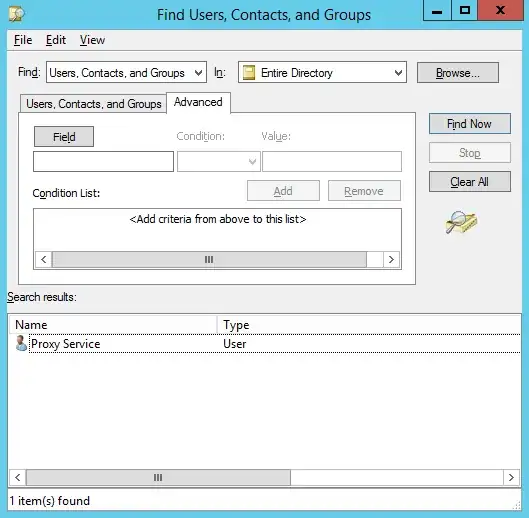Open the File menu
The image size is (529, 518).
pyautogui.click(x=23, y=40)
